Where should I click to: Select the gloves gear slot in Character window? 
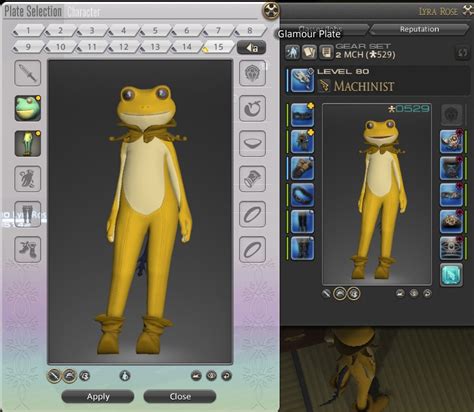(302, 168)
